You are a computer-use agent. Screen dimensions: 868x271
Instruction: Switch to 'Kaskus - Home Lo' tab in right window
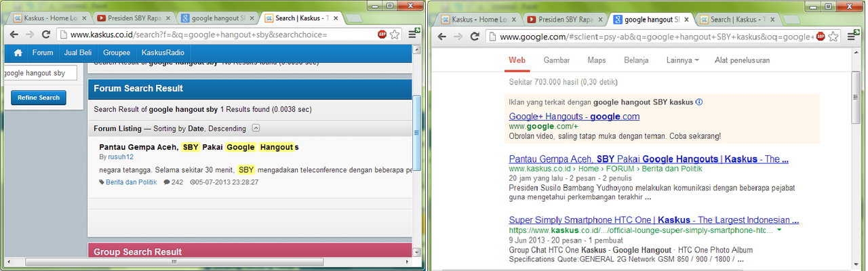pyautogui.click(x=477, y=20)
